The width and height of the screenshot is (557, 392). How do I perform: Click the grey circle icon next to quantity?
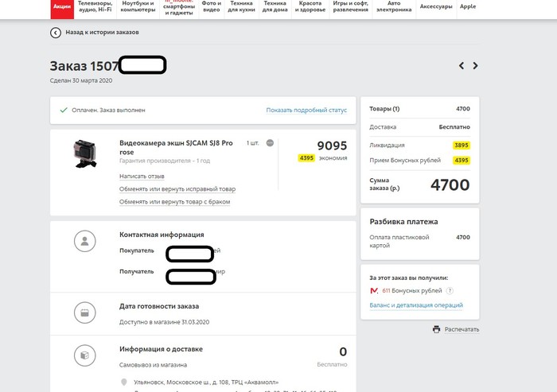pyautogui.click(x=270, y=143)
